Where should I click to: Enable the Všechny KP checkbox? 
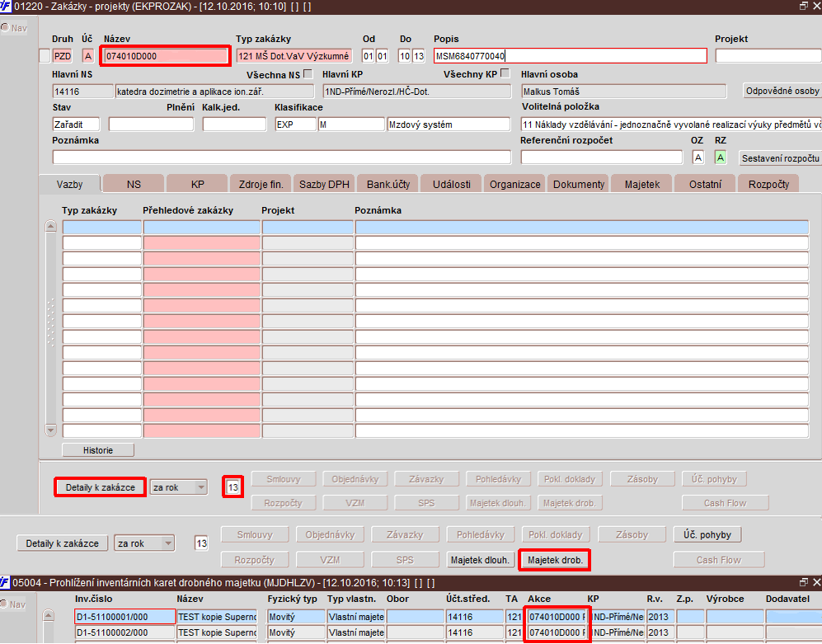pyautogui.click(x=505, y=74)
